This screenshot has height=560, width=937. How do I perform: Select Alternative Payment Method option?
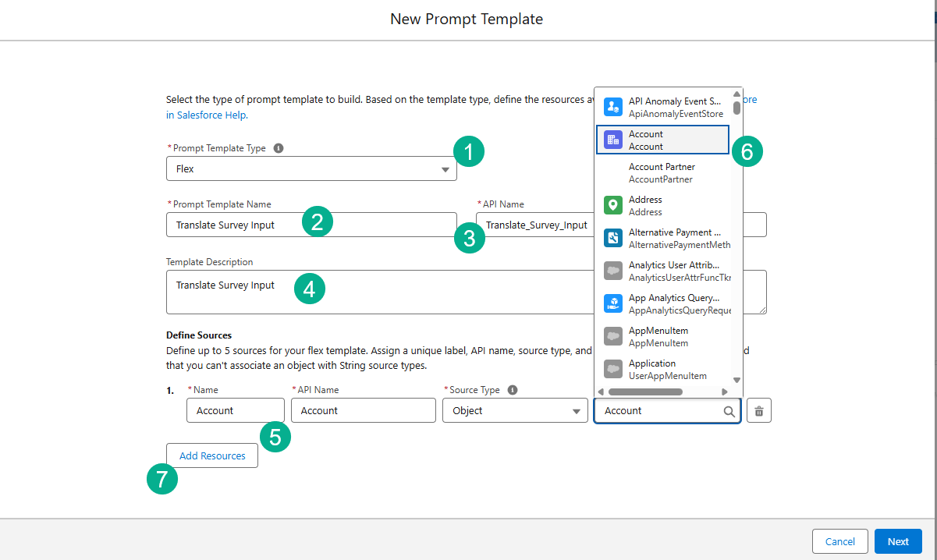pos(663,239)
